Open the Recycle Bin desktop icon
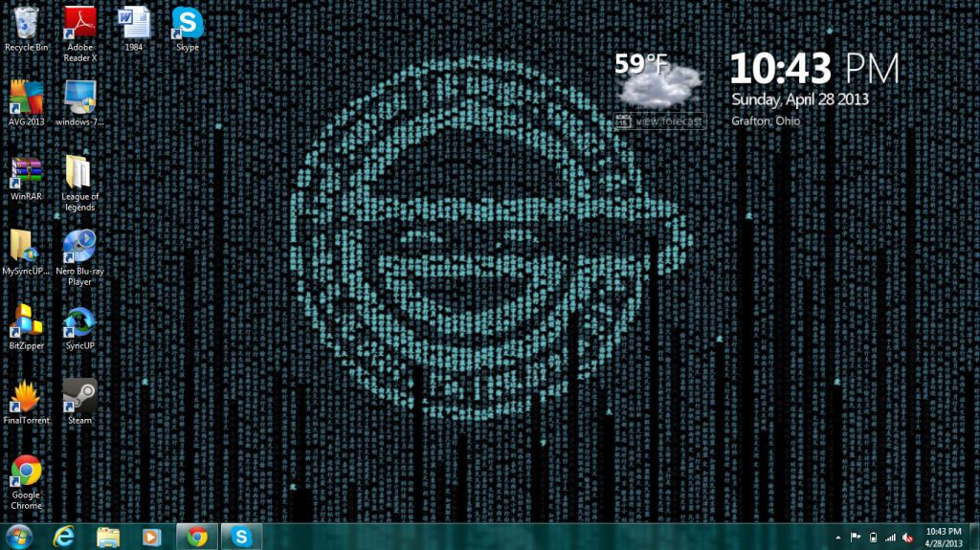Image resolution: width=980 pixels, height=550 pixels. point(26,30)
